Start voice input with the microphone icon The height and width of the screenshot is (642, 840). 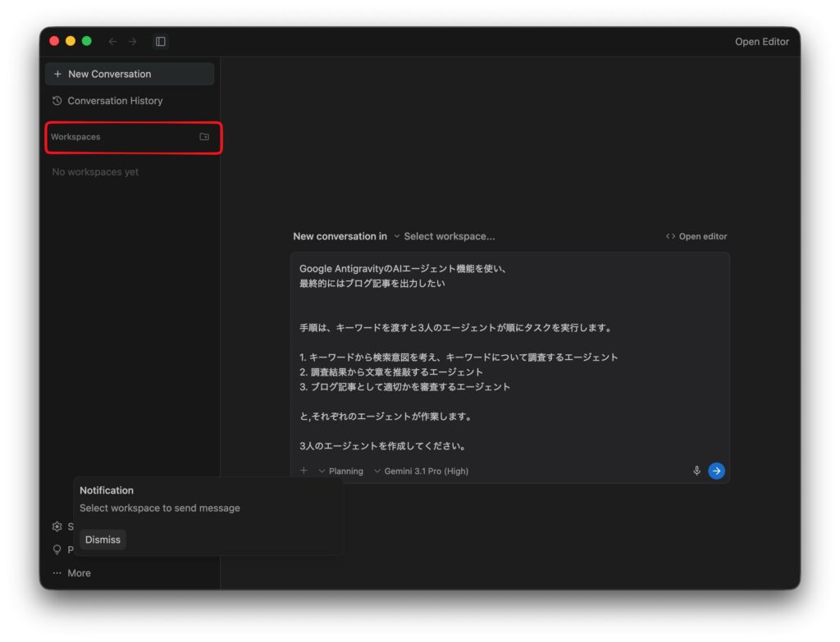coord(696,471)
